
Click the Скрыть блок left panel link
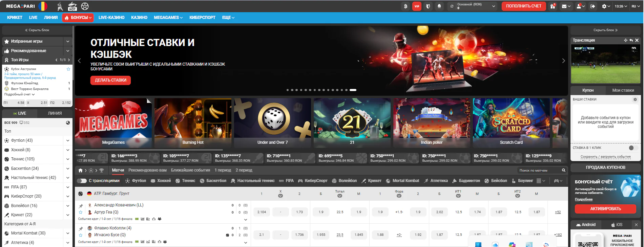tap(37, 30)
